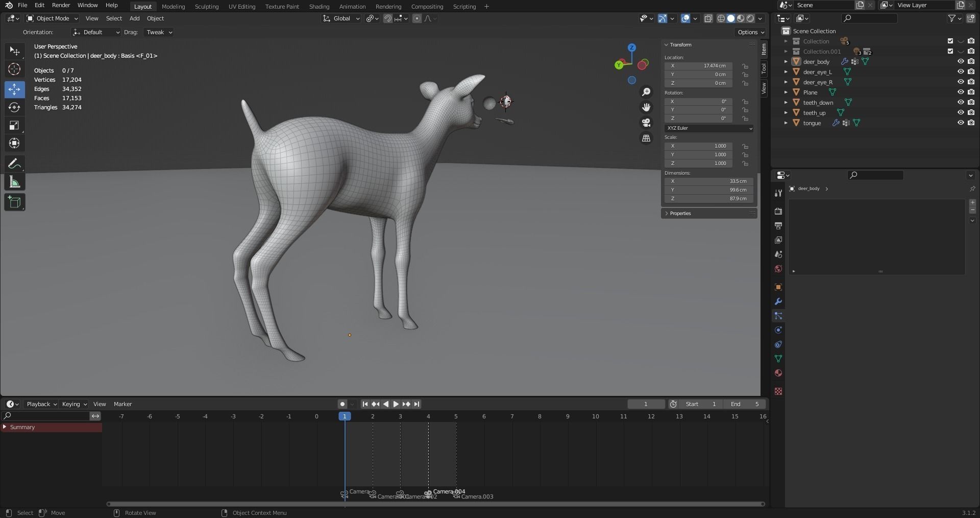Open Keying popover in timeline

click(74, 404)
